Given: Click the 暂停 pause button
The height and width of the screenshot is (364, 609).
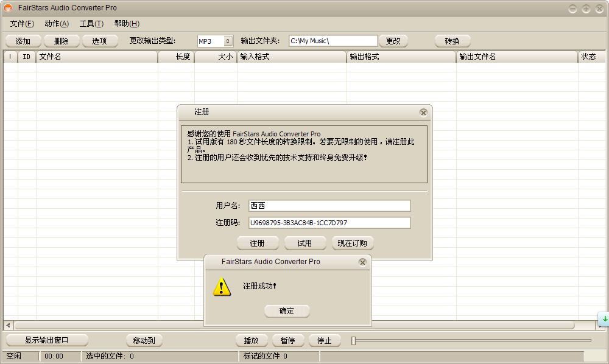Looking at the screenshot, I should (288, 340).
